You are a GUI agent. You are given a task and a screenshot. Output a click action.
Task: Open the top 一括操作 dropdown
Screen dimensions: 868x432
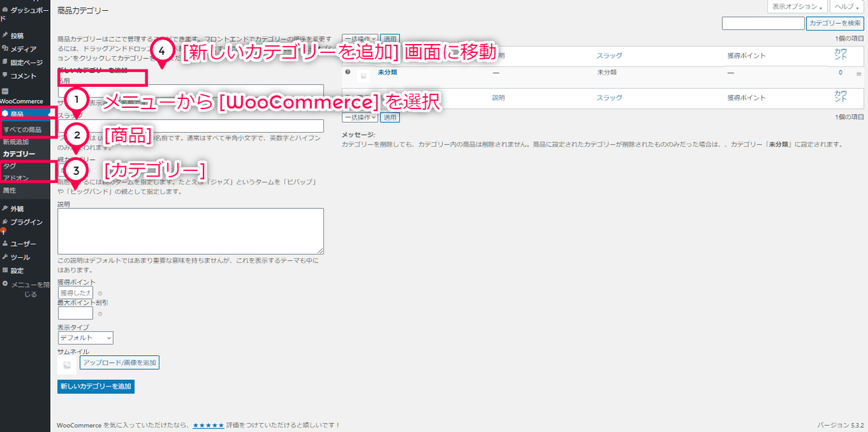point(359,39)
